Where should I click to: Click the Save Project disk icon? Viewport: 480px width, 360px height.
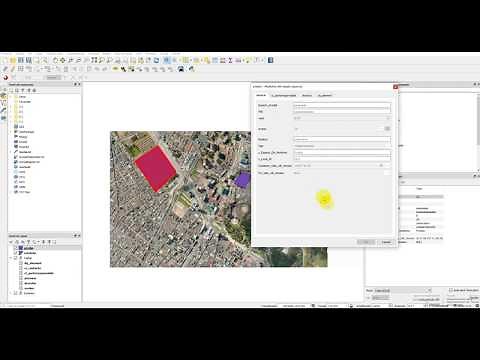point(21,60)
